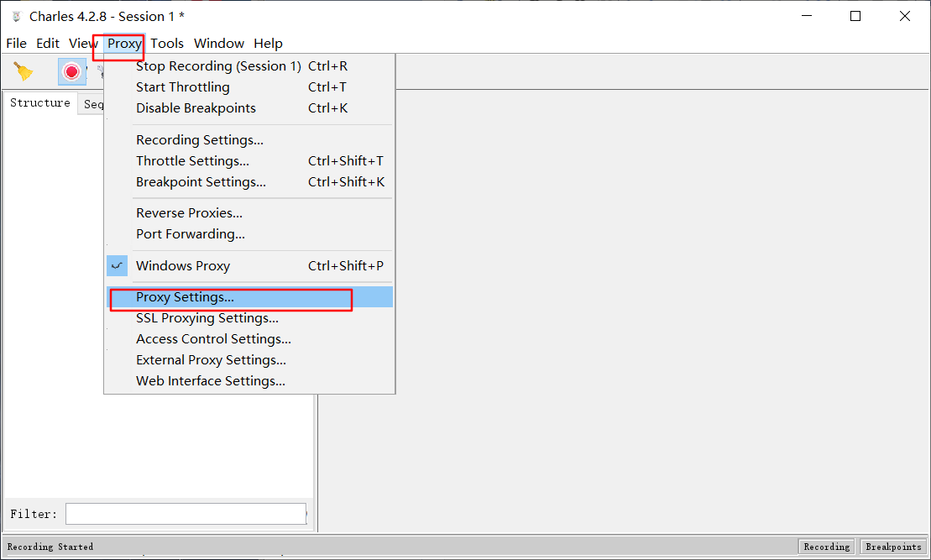This screenshot has height=560, width=931.
Task: Maximize the Charles window
Action: [x=855, y=16]
